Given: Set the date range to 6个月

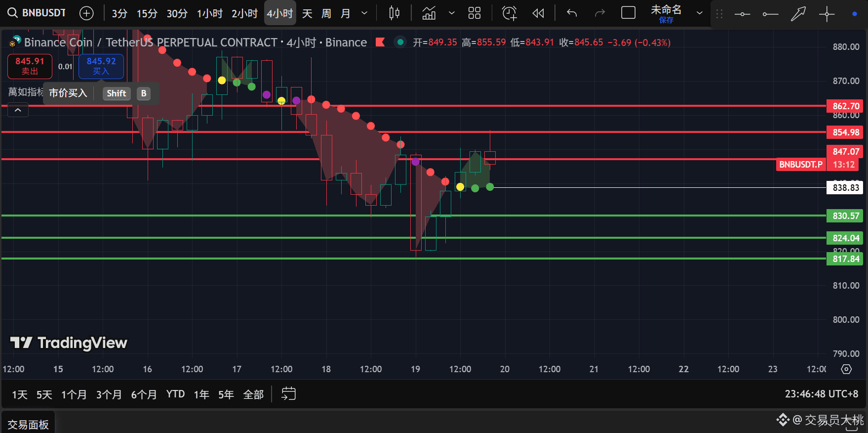Looking at the screenshot, I should coord(144,394).
